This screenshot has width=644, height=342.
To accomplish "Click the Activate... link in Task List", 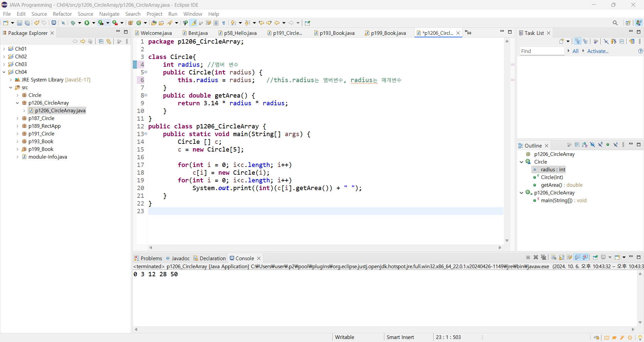I will [x=598, y=51].
